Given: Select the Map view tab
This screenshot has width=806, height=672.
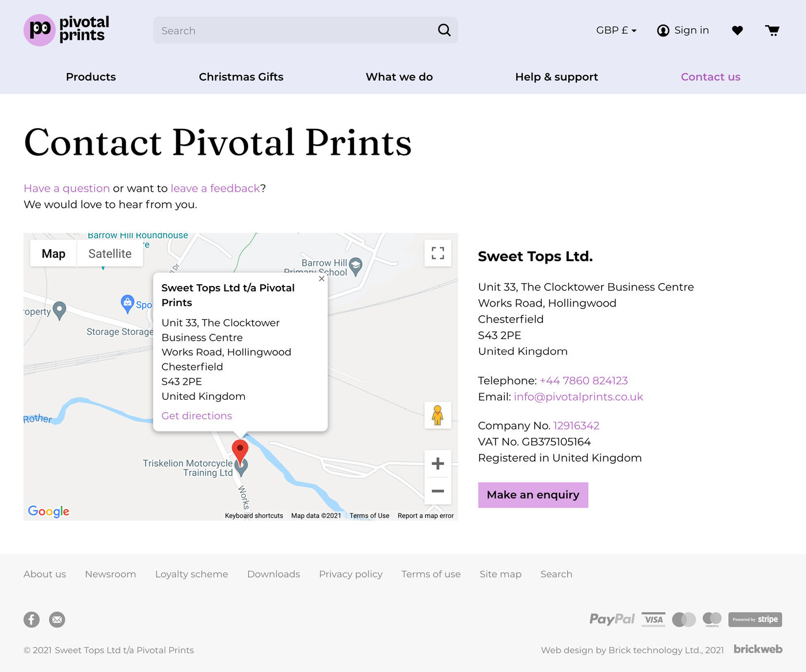Looking at the screenshot, I should click(53, 253).
